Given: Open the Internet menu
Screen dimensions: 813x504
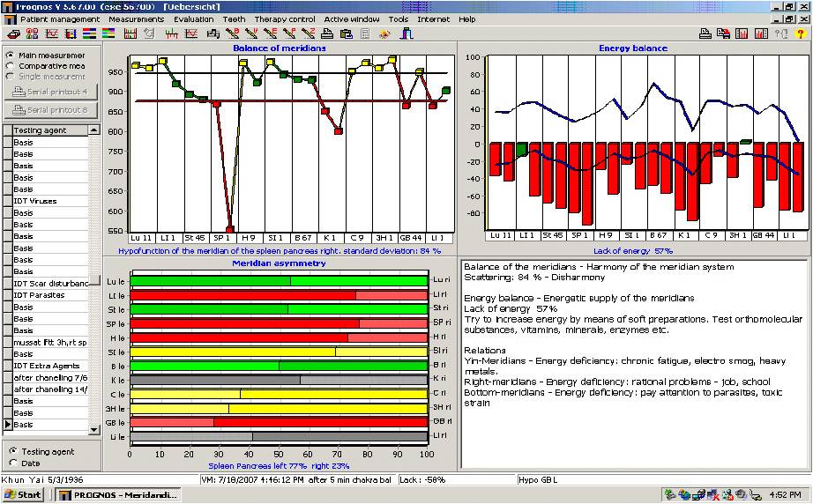Looking at the screenshot, I should coord(434,19).
